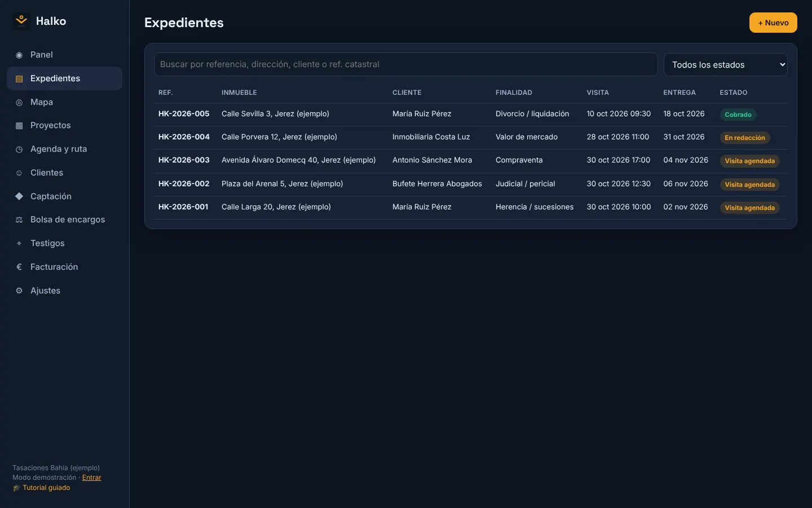Click client Bufete Herrera Abogados
This screenshot has height=508, width=812.
[437, 183]
